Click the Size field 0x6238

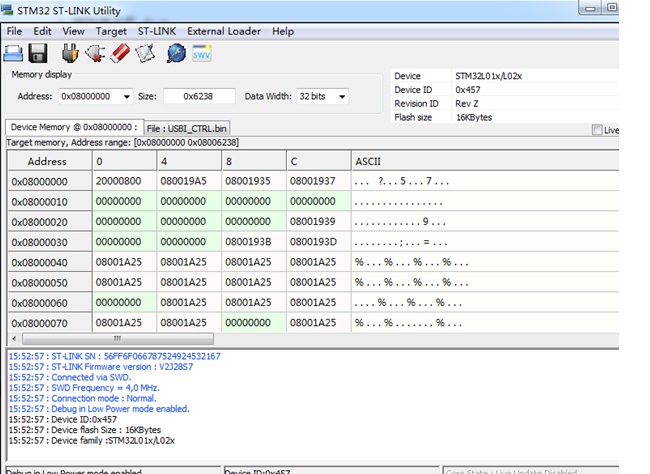[199, 97]
